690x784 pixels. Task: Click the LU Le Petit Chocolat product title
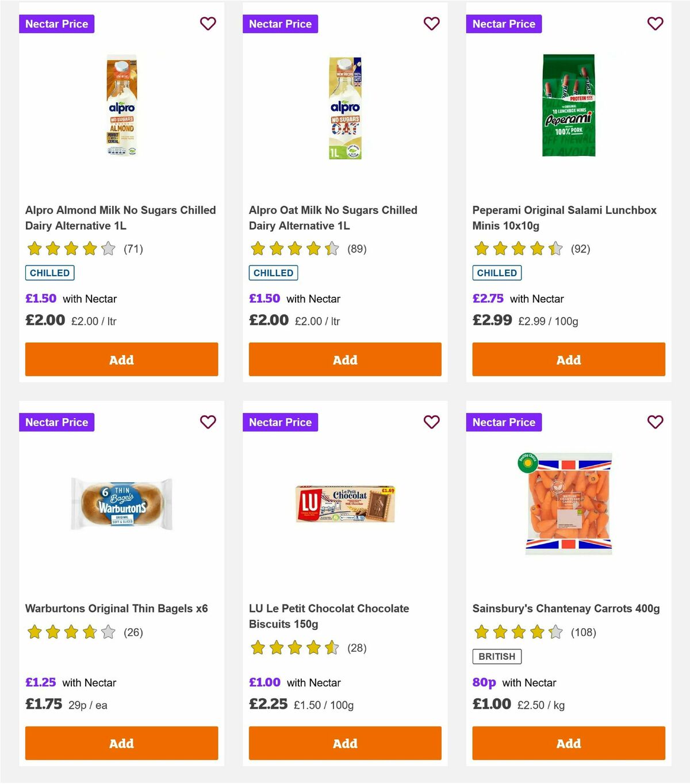pos(328,616)
